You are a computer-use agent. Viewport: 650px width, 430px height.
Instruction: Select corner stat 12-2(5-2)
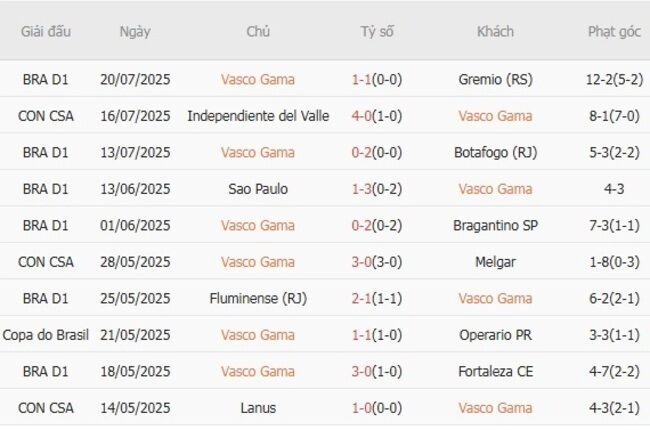(x=614, y=79)
